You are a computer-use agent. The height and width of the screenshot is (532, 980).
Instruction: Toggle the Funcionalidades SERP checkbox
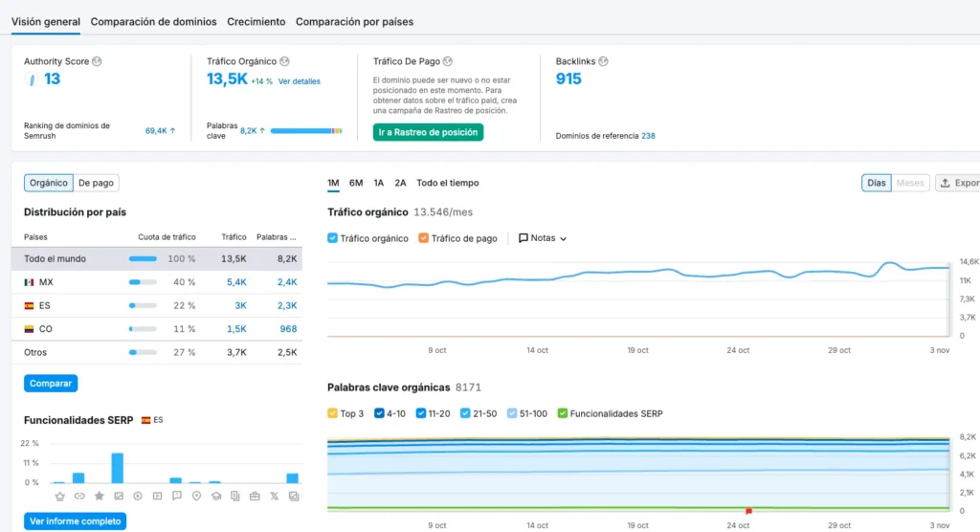563,413
